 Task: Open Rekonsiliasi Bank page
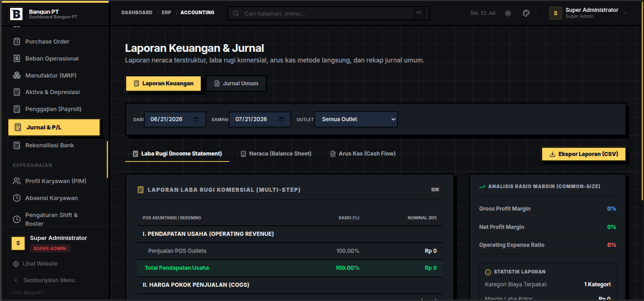pos(54,145)
